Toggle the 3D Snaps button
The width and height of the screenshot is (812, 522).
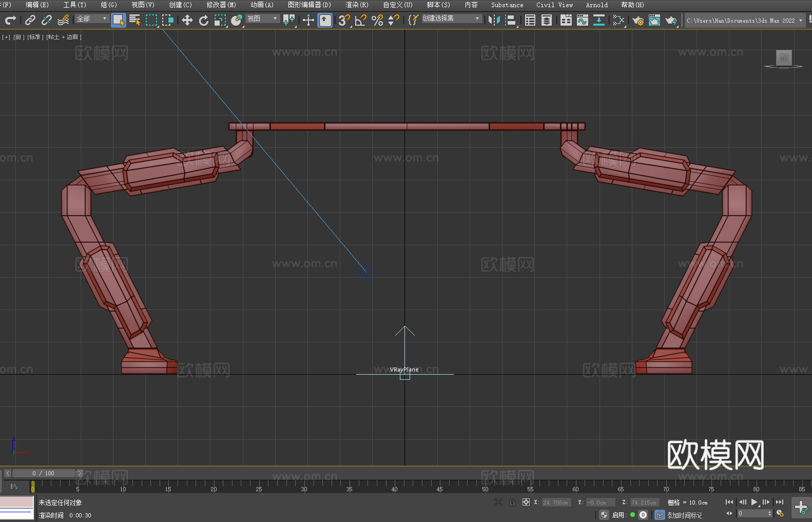coord(343,20)
